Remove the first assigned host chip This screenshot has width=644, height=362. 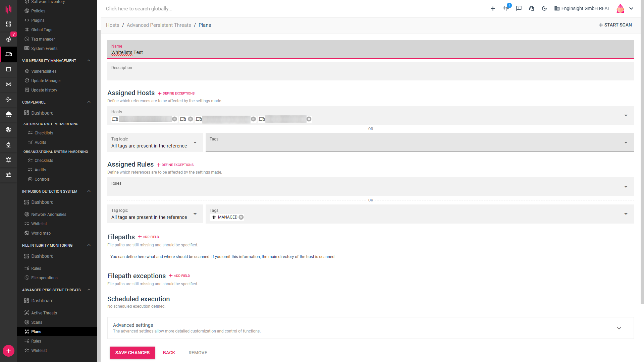(x=174, y=119)
